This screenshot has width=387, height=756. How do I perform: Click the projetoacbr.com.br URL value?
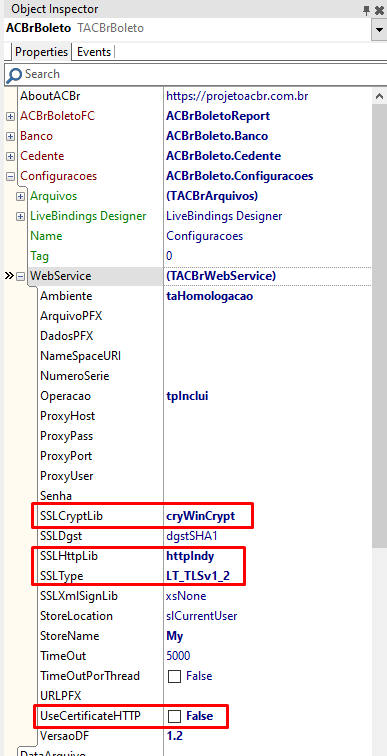pyautogui.click(x=237, y=96)
